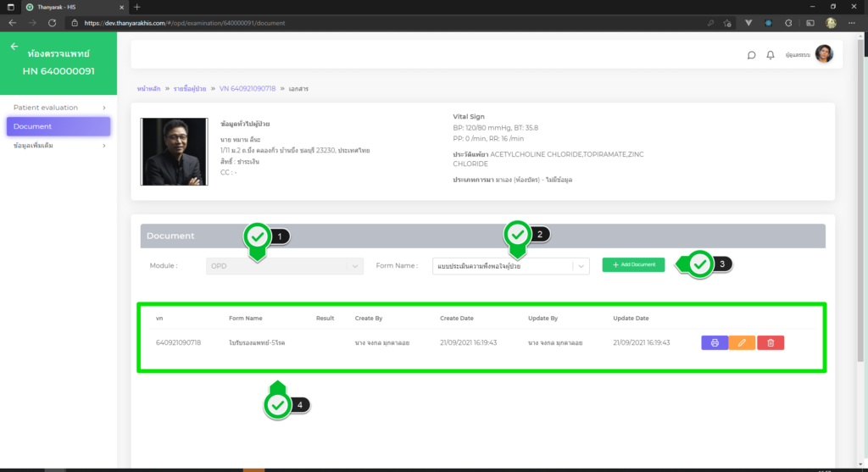868x472 pixels.
Task: Edit the document with the orange pencil button
Action: [x=743, y=342]
